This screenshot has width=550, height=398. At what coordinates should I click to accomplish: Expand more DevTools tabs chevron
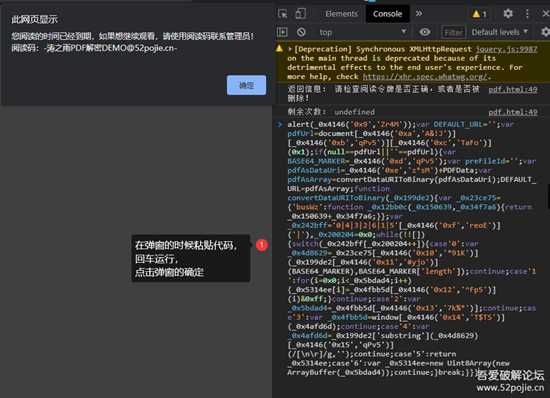(419, 14)
